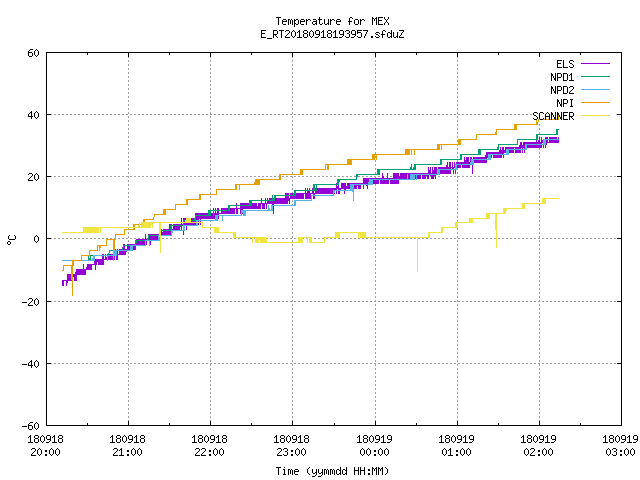
Task: Click the yellow SCANNER legend line sample
Action: pos(595,116)
